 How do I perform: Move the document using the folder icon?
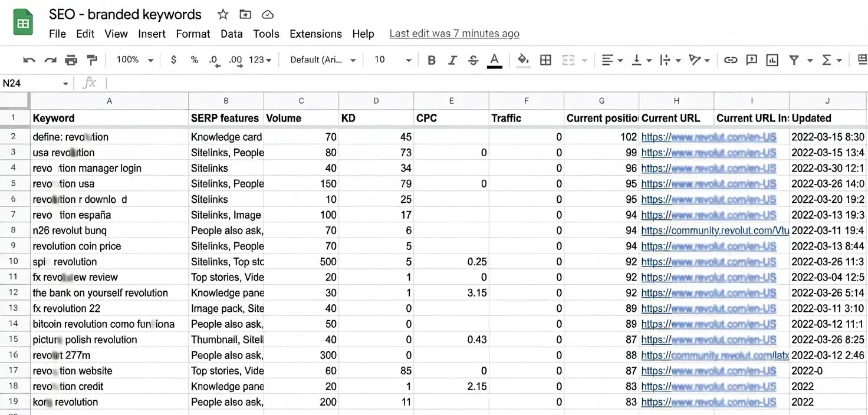point(245,14)
